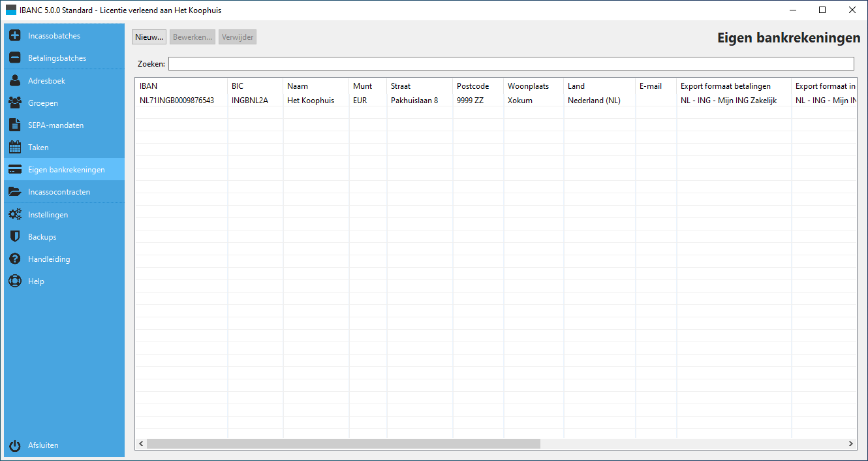Screen dimensions: 868x461
Task: Open Adresboek via its person icon
Action: point(15,81)
